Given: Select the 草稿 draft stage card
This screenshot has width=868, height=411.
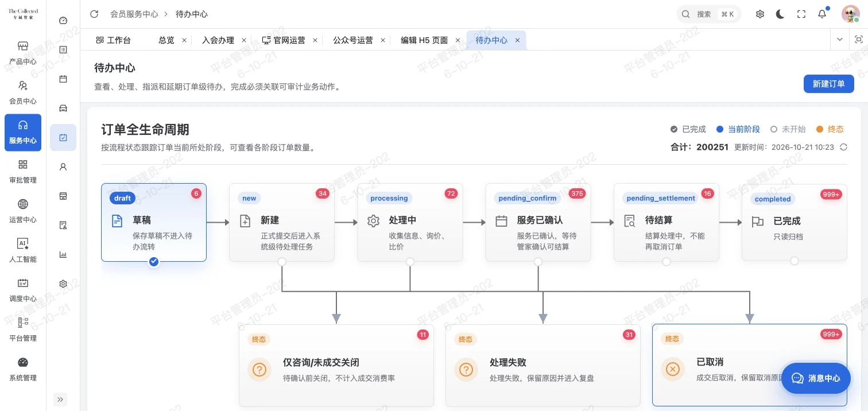Looking at the screenshot, I should (154, 222).
